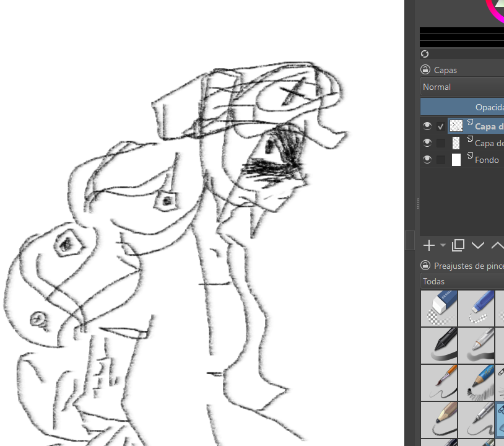Click the highlighted blue selected brush preset

pyautogui.click(x=500, y=419)
